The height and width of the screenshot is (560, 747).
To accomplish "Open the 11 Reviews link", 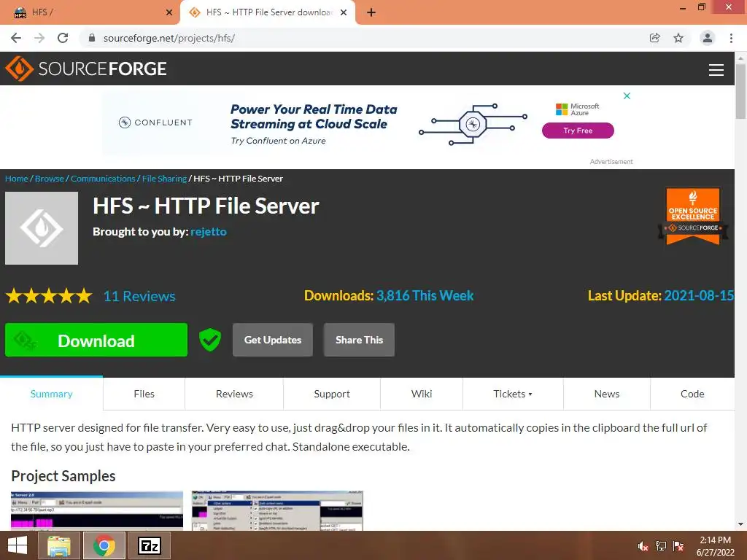I will [139, 296].
